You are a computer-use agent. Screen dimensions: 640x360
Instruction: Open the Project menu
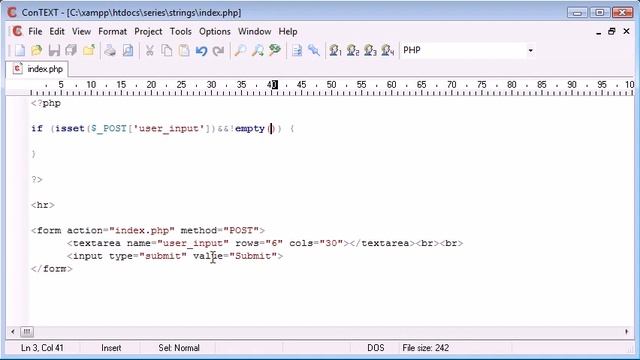tap(148, 31)
